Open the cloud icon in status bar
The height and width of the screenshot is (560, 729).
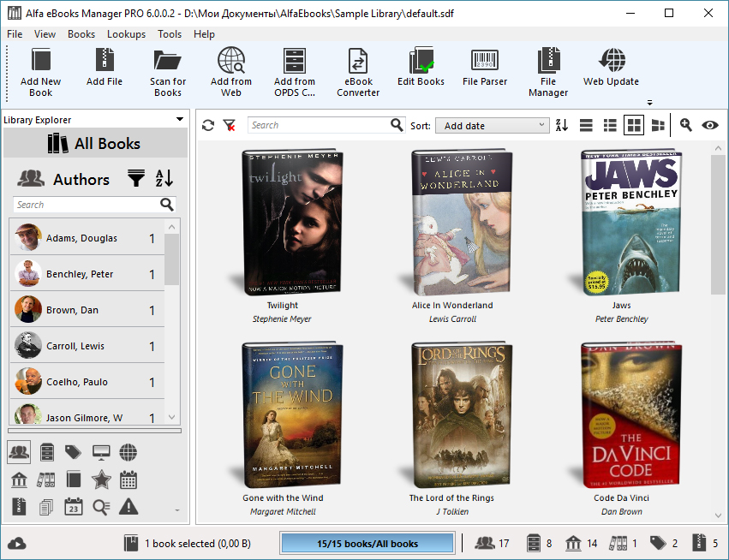point(17,543)
